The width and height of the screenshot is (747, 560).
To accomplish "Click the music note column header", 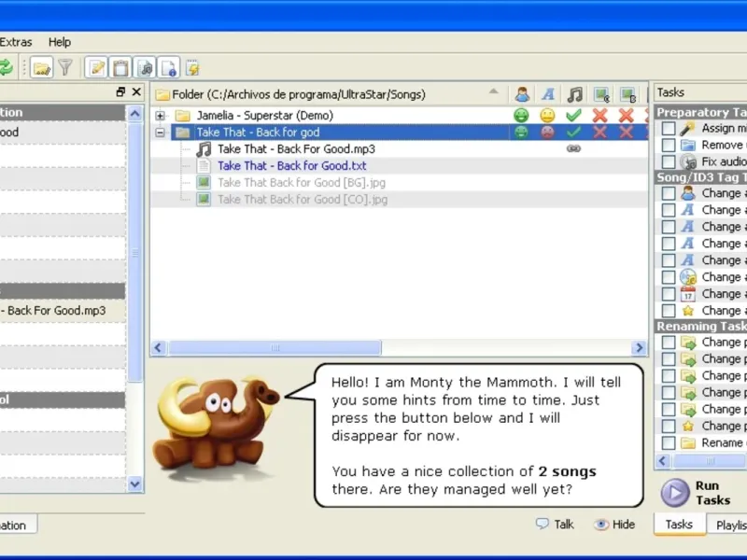I will 574,94.
